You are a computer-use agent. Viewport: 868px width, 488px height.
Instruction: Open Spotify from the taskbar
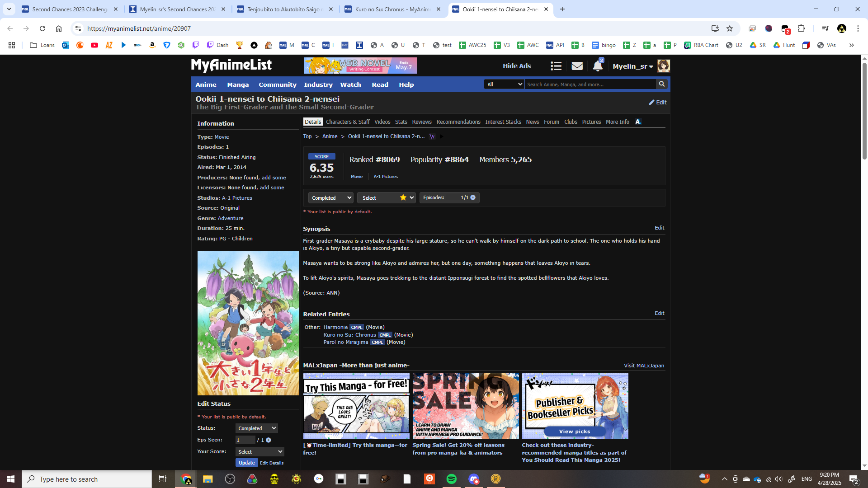(451, 479)
